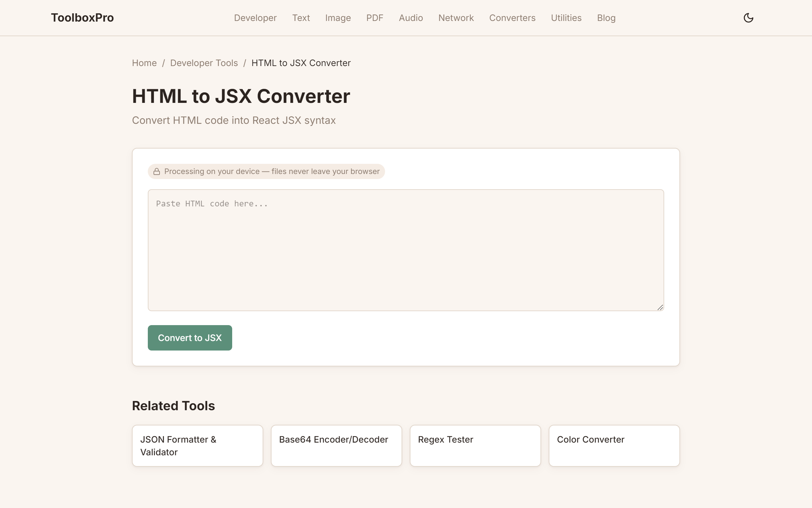
Task: Open the PDF tools menu
Action: [x=375, y=18]
